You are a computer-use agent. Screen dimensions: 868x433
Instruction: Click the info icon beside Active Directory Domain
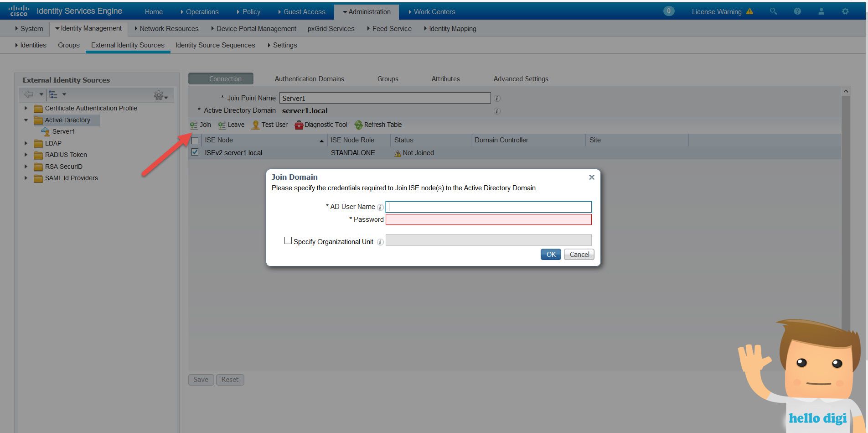click(x=497, y=111)
